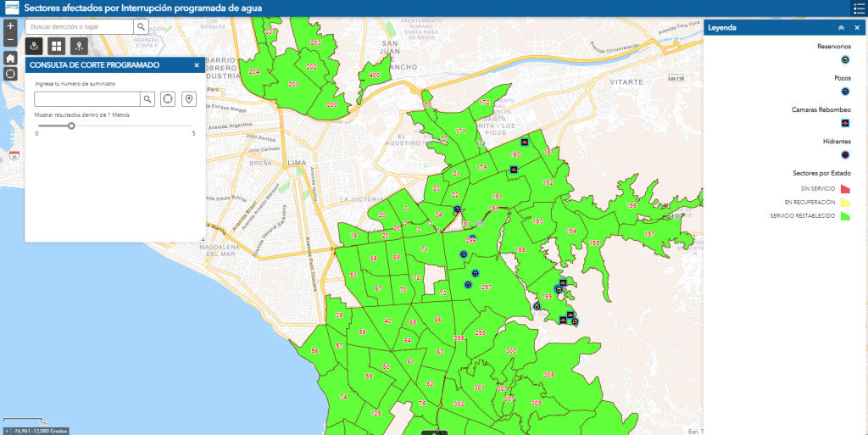Viewport: 868px width, 435px height.
Task: Click the My Location button below Home
Action: tap(10, 74)
